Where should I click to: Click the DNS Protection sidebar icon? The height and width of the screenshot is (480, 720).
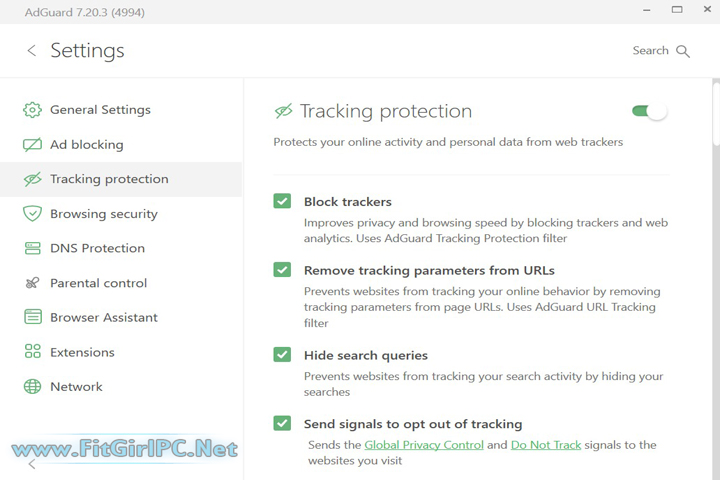(33, 248)
